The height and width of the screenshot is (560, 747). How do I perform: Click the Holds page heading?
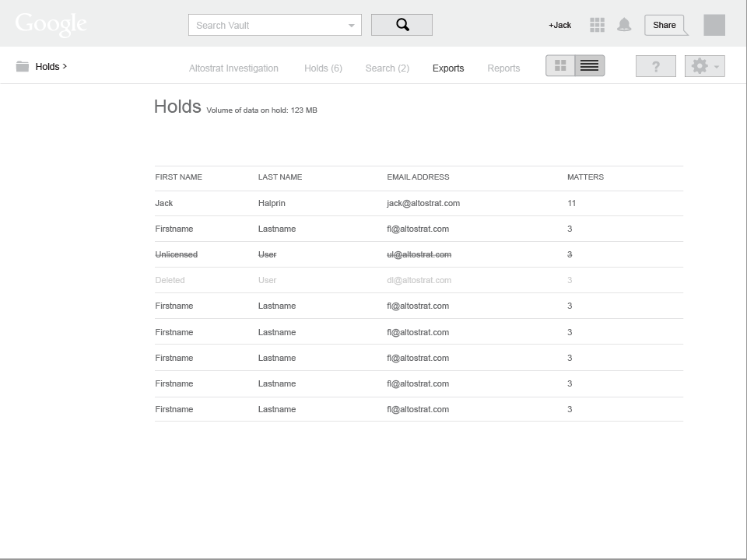click(x=177, y=107)
